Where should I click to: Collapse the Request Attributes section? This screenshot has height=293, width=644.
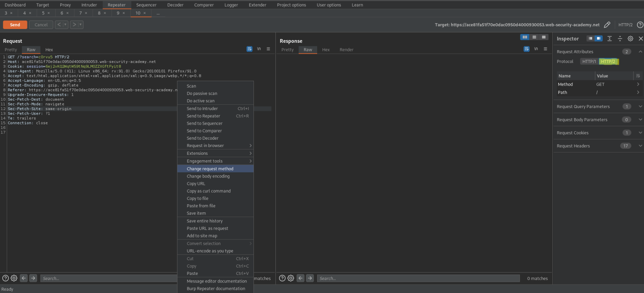640,51
